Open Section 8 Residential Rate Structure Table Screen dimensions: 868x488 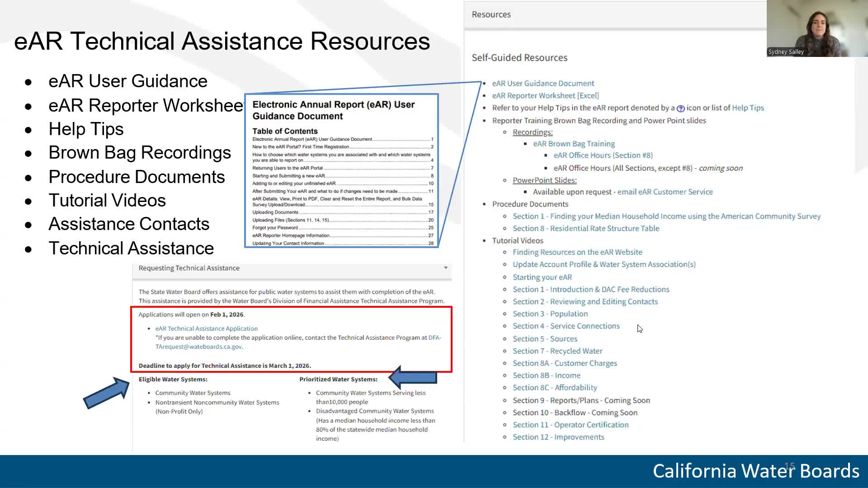[586, 228]
